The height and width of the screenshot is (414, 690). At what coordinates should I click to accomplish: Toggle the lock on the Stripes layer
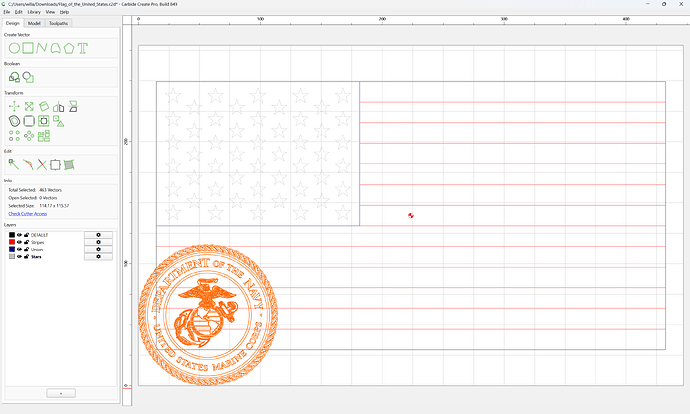coord(26,242)
